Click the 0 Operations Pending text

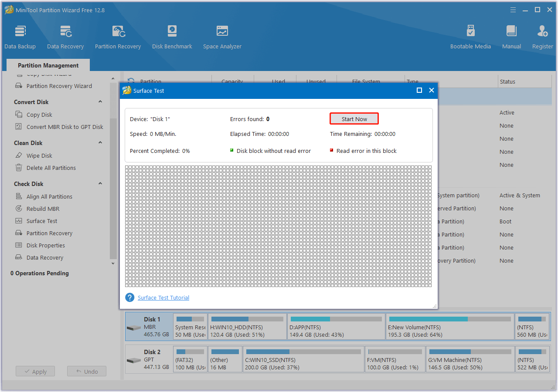tap(40, 273)
